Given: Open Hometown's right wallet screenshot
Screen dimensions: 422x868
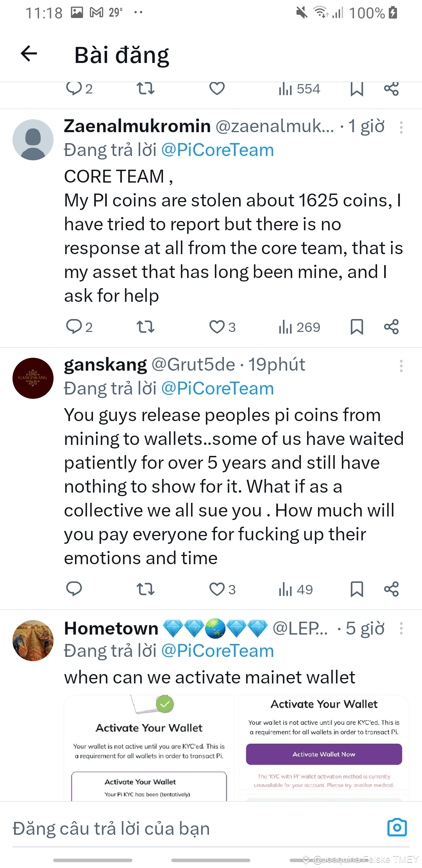Looking at the screenshot, I should click(324, 747).
